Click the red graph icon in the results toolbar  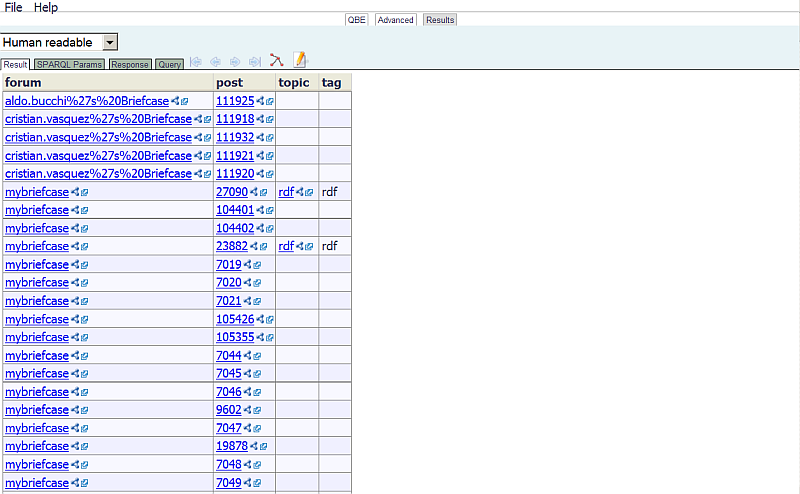[x=277, y=61]
